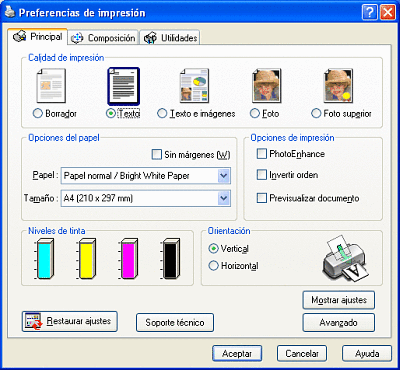
Task: Open the Utilidades tab
Action: 170,38
